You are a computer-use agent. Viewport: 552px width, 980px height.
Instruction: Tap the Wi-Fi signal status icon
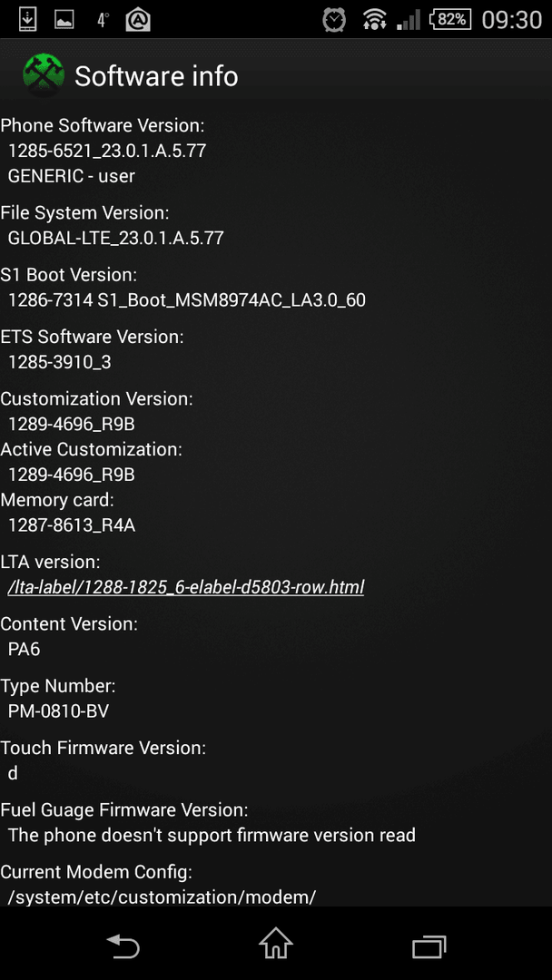(374, 20)
